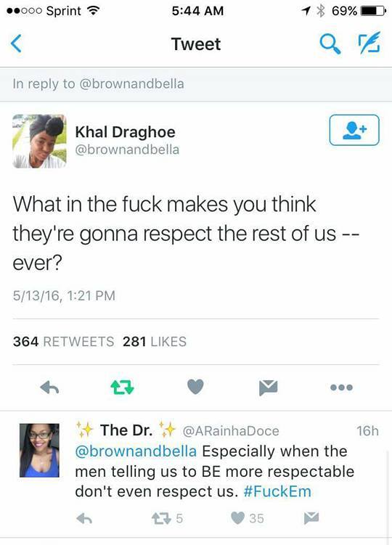Open the search magnifier icon
This screenshot has width=392, height=545.
coord(330,44)
